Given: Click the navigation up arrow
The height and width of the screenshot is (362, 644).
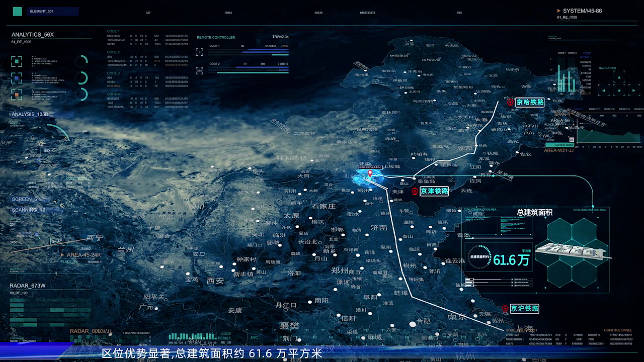Looking at the screenshot, I should pos(619,77).
